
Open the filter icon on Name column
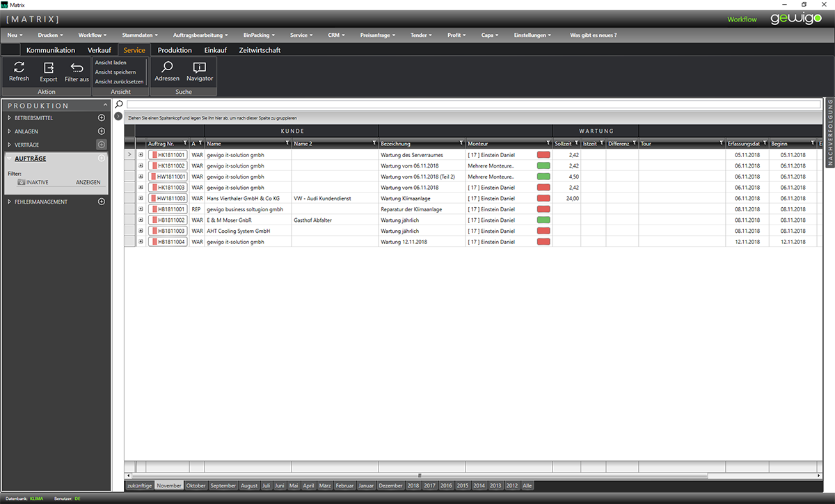287,143
